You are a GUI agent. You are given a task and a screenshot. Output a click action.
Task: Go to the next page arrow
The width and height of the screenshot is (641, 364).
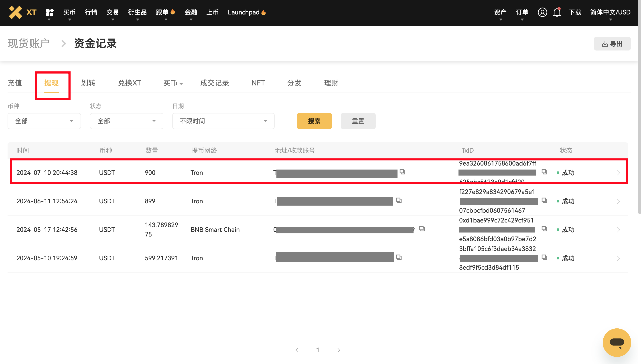339,350
